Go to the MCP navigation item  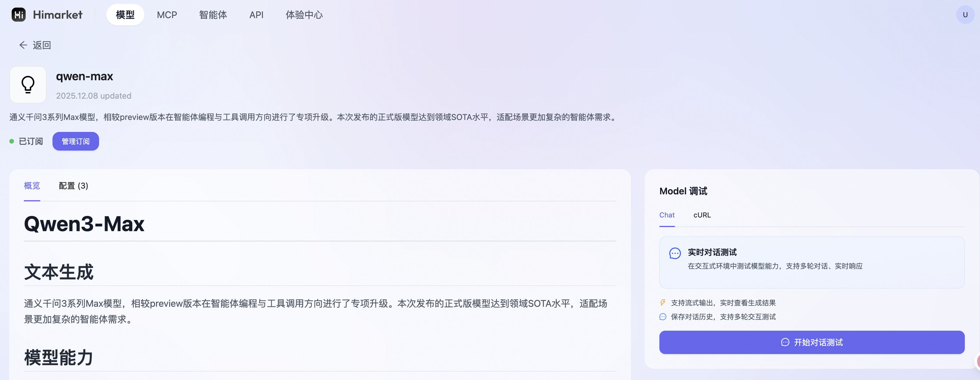click(167, 15)
